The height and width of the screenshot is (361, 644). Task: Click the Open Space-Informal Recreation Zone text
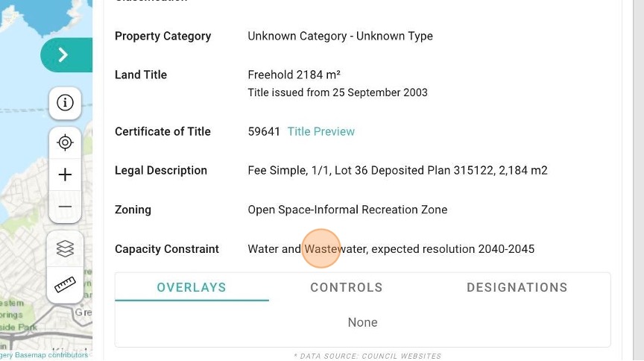point(347,210)
